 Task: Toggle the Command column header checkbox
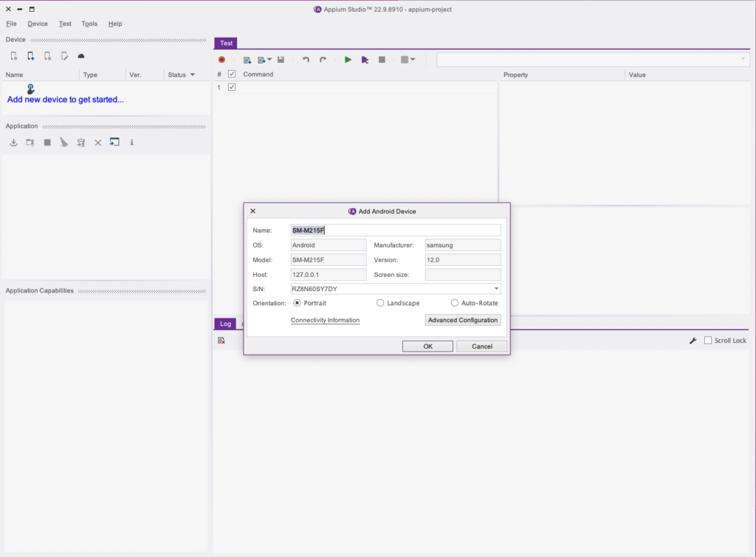[232, 75]
